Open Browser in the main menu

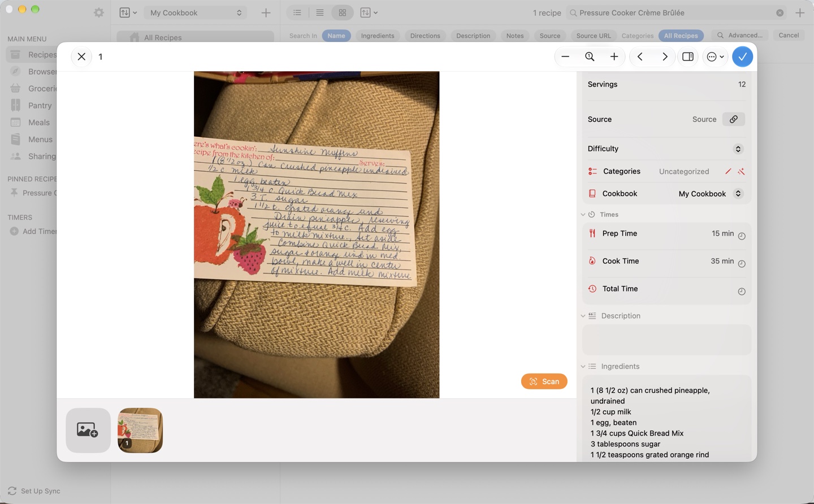(x=33, y=72)
